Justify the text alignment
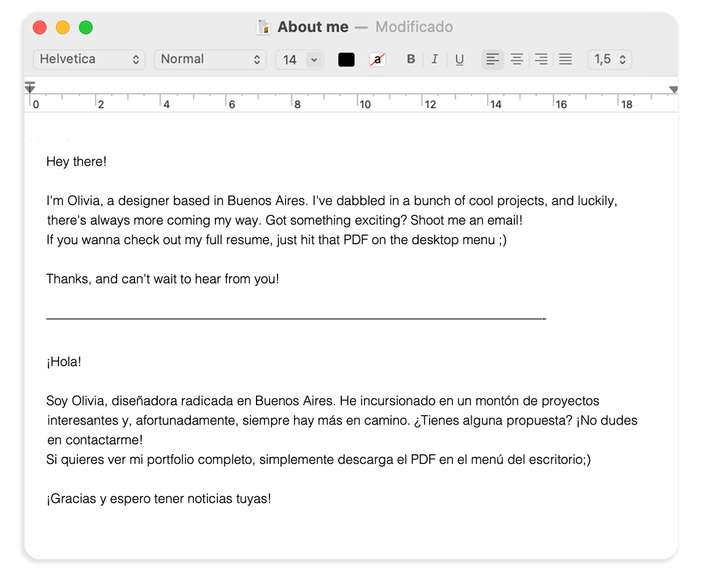701x588 pixels. coord(565,59)
